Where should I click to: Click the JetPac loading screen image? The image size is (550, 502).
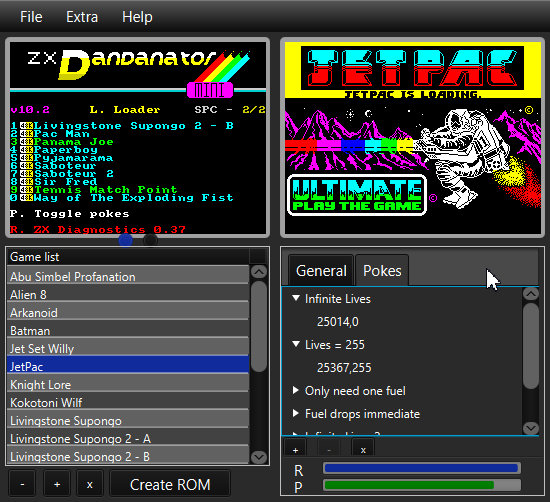point(413,138)
